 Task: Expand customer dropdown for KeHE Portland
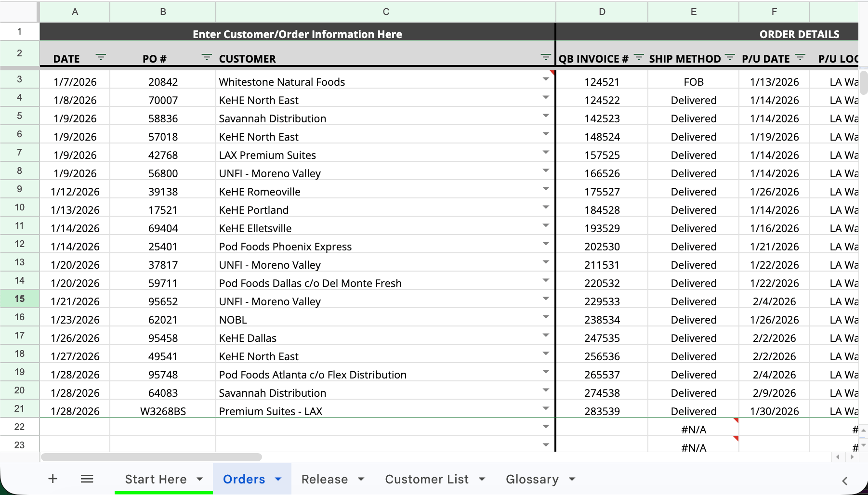pos(546,207)
